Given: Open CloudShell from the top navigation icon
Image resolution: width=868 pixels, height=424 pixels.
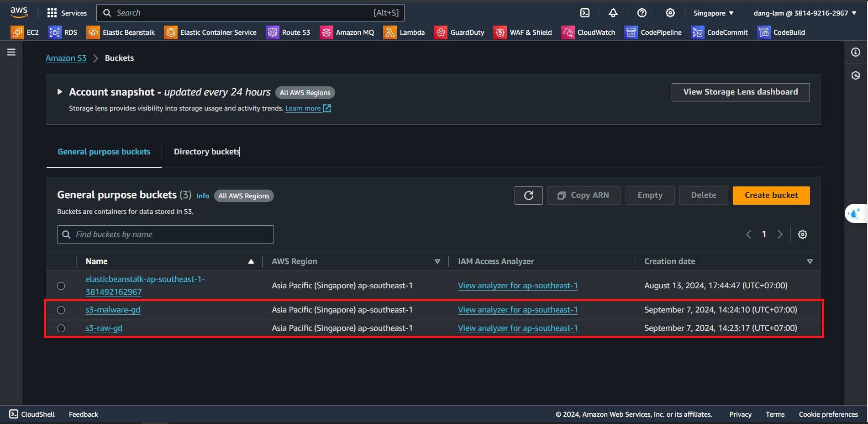Looking at the screenshot, I should pos(585,13).
